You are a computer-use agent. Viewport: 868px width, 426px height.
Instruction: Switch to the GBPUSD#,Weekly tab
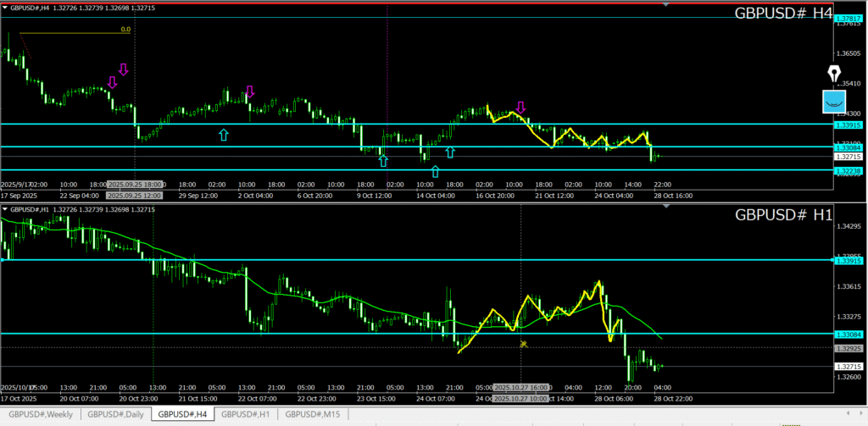[x=41, y=414]
